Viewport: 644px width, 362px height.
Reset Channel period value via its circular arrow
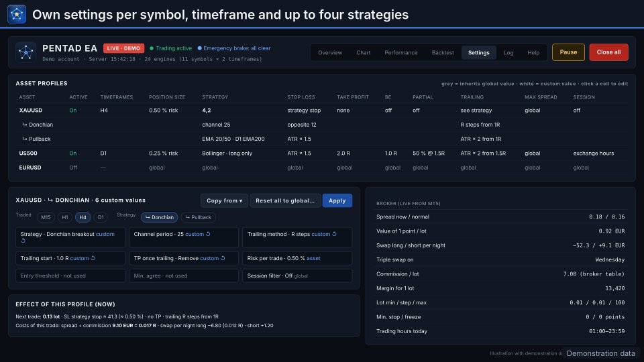pyautogui.click(x=208, y=234)
